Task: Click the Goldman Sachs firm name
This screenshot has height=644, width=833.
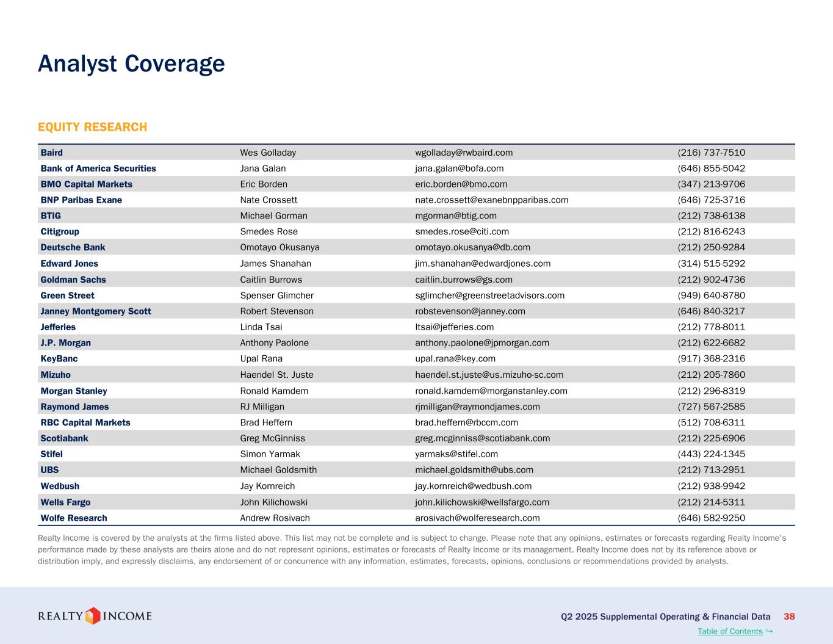Action: point(73,280)
